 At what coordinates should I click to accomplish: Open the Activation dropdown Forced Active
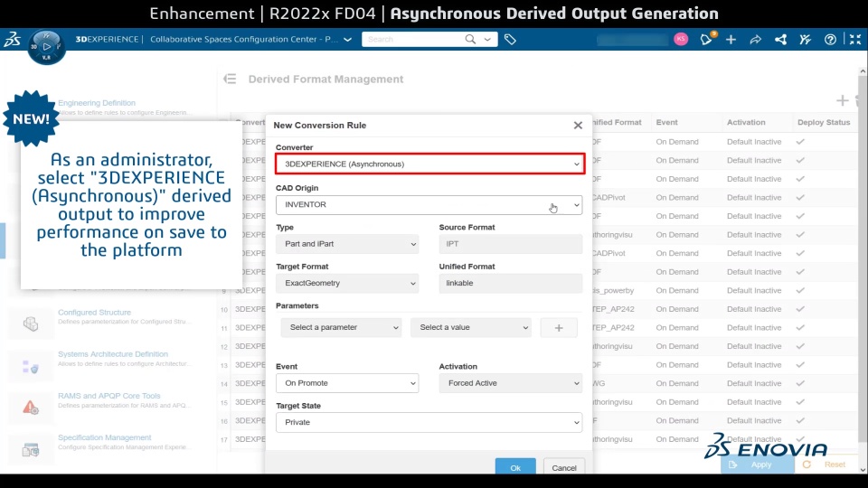pyautogui.click(x=510, y=383)
